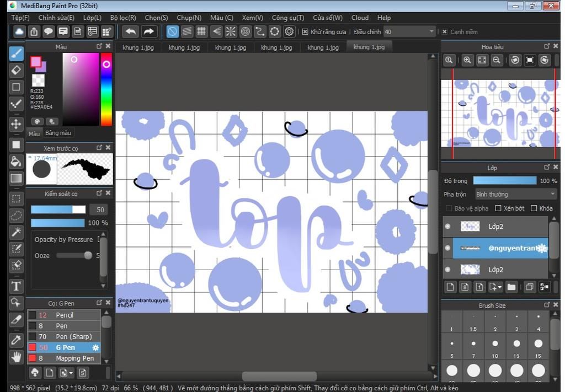Screen dimensions: 565x392
Task: Hide the @nguyentran layer
Action: [447, 248]
